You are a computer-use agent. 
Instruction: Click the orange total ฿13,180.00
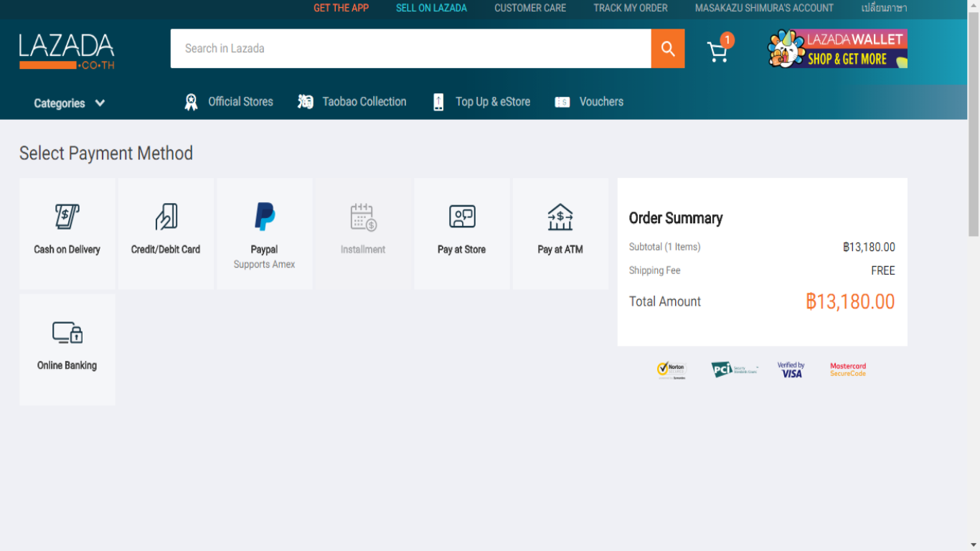tap(850, 301)
